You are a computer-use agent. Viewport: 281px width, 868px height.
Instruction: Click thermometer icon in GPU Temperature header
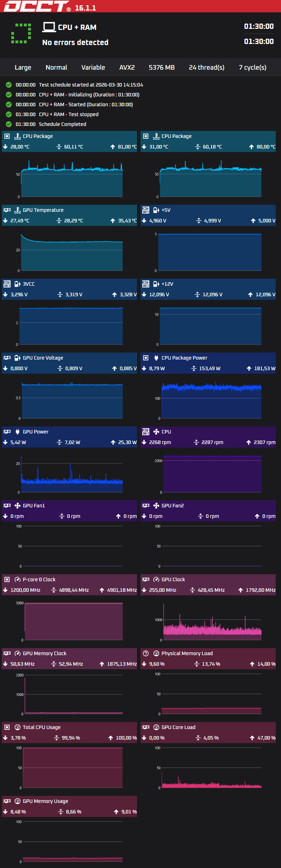[18, 210]
